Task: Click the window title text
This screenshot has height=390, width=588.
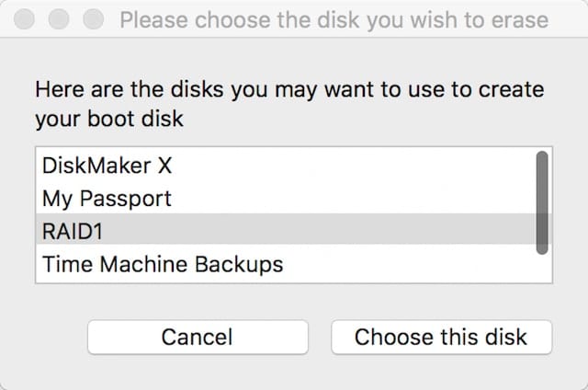Action: coord(334,19)
